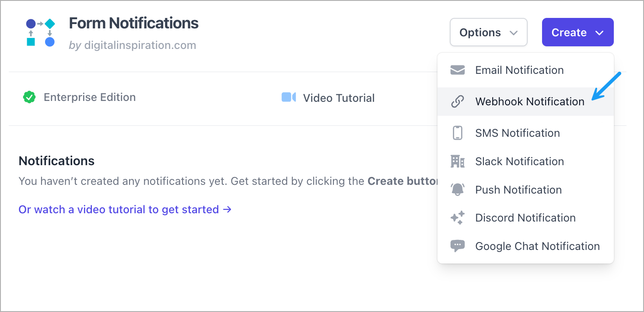
Task: Click the SMS phone icon
Action: (457, 133)
